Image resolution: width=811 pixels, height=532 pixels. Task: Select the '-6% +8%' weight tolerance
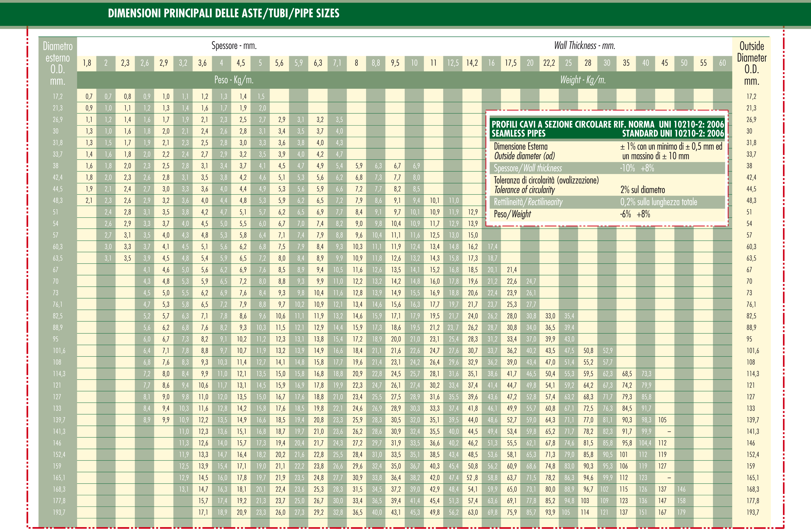tap(635, 214)
